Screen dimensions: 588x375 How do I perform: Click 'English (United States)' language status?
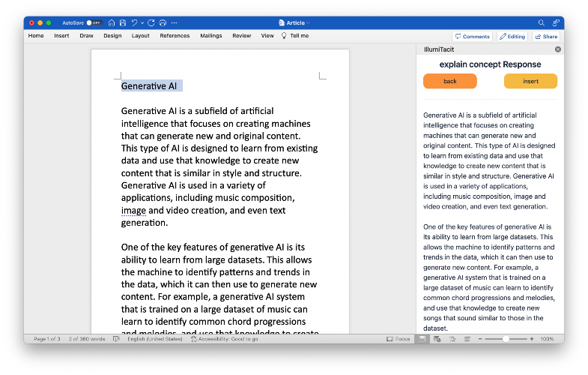pyautogui.click(x=155, y=339)
